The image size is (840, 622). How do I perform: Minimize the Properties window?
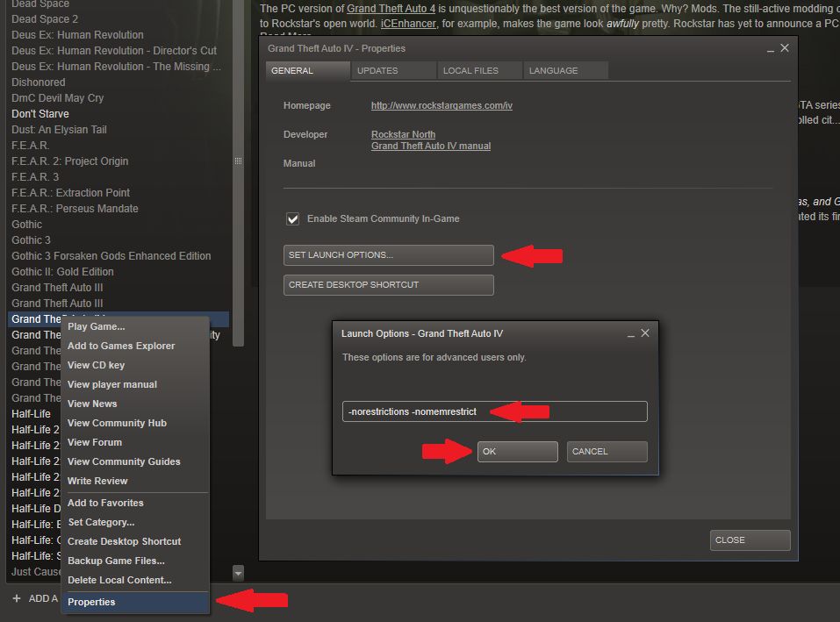click(771, 49)
